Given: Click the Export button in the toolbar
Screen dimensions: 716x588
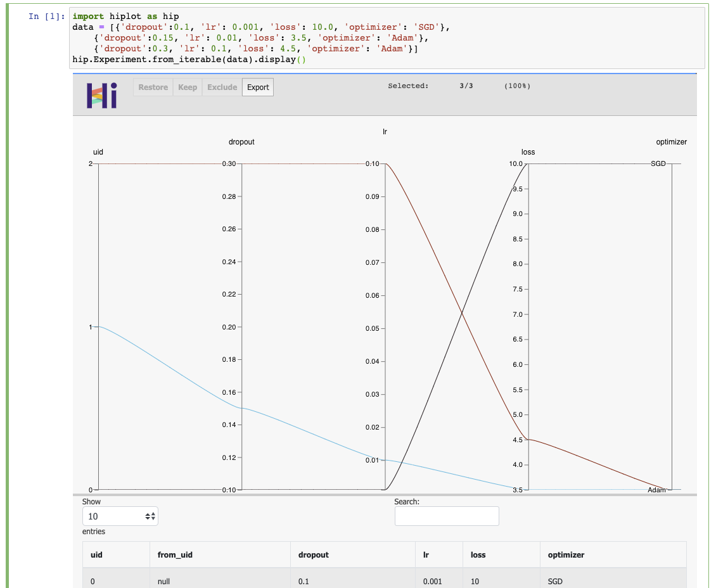Looking at the screenshot, I should [x=257, y=87].
